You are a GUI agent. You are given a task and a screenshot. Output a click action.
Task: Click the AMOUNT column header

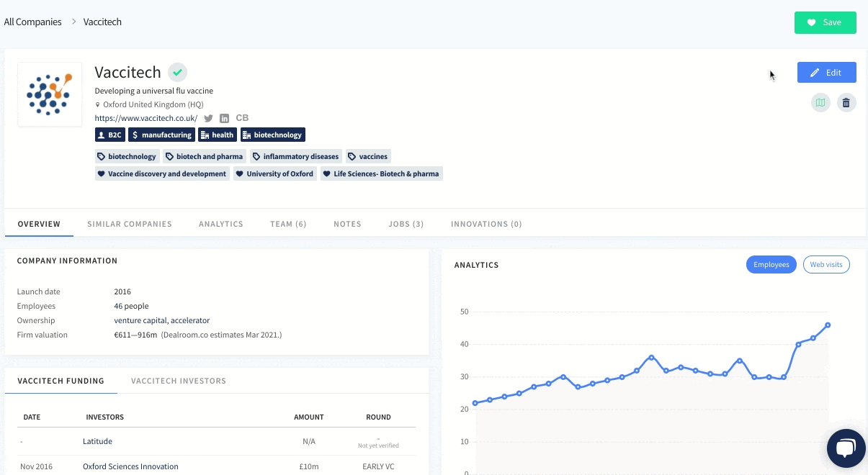(x=309, y=417)
